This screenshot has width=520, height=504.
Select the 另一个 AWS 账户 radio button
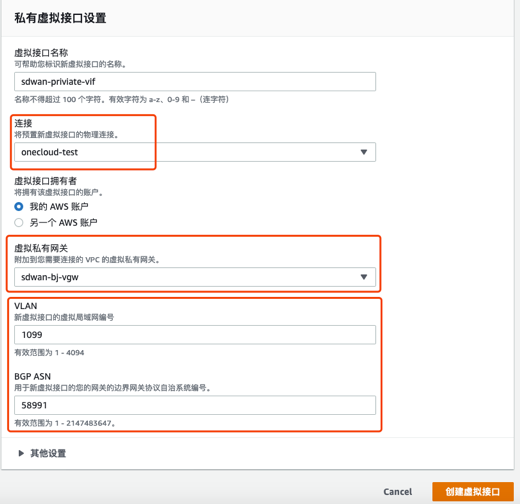click(x=19, y=222)
